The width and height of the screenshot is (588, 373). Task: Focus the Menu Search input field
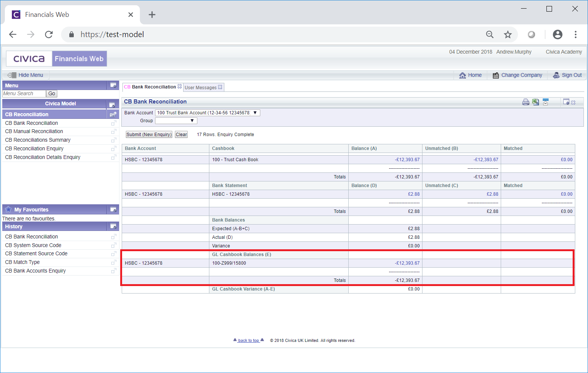[x=24, y=94]
